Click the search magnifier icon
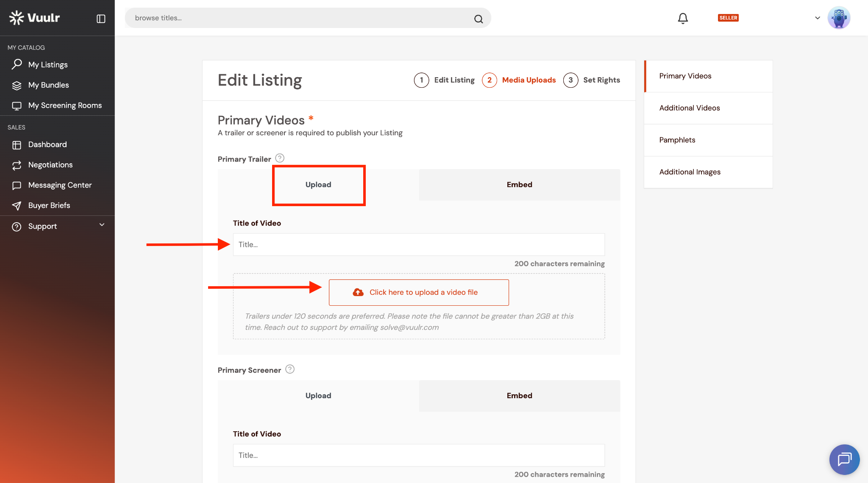 tap(479, 19)
